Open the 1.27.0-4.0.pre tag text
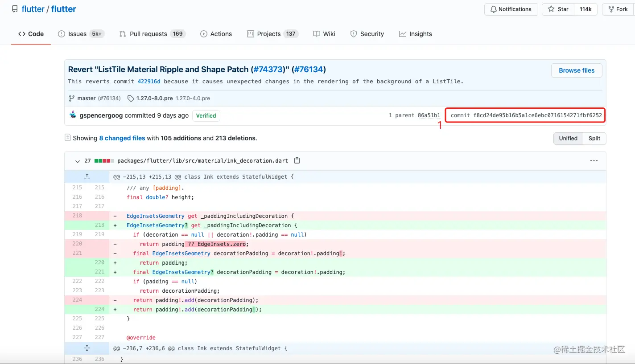 tap(193, 98)
